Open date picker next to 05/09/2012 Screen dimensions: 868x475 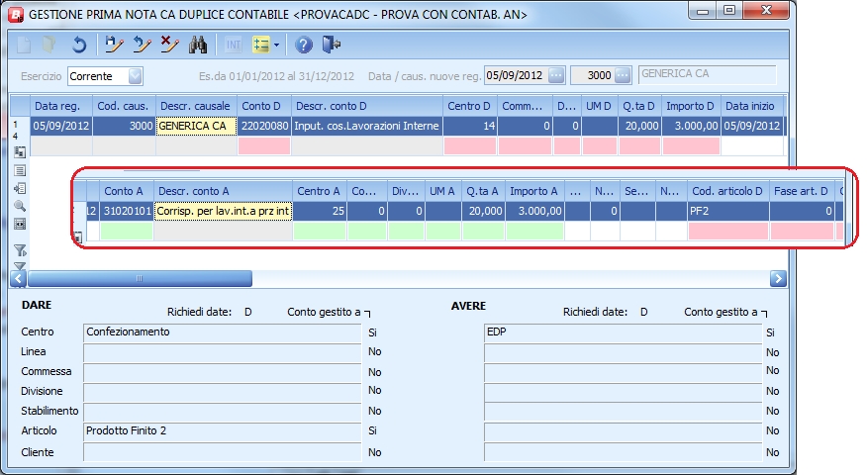point(556,75)
